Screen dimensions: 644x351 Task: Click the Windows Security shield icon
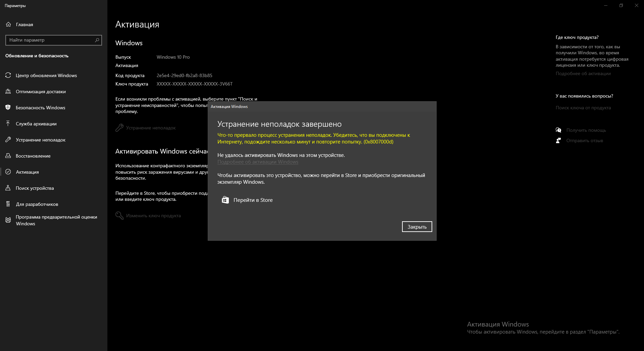8,108
